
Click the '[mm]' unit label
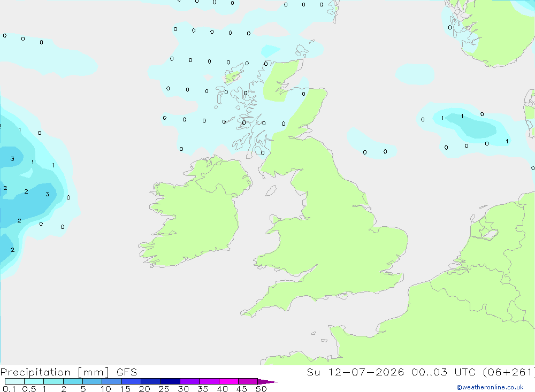93,372
